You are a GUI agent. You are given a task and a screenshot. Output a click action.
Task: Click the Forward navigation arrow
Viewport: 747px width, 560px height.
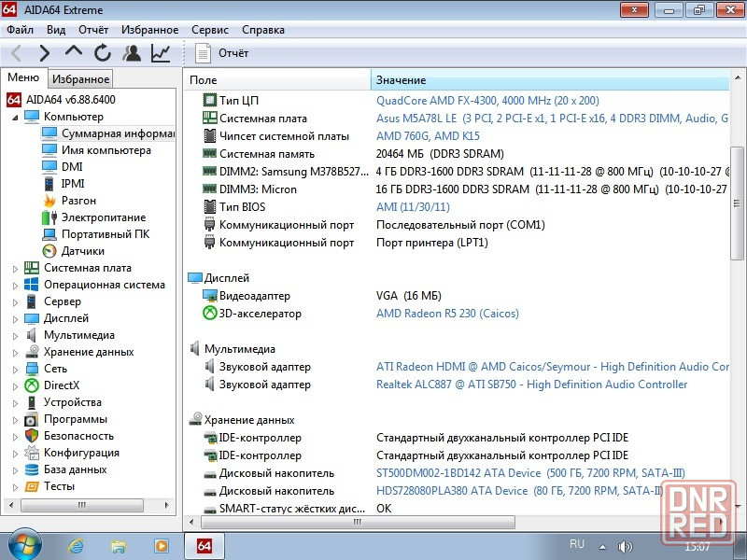pos(44,53)
